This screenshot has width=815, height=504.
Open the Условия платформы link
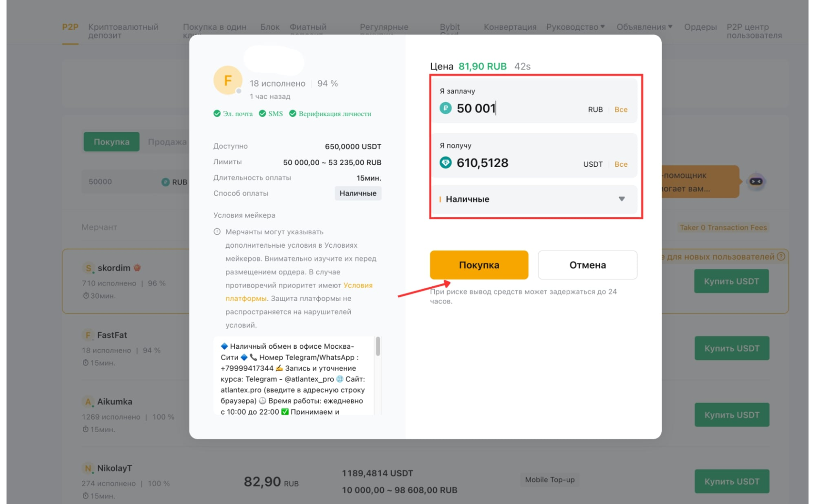[358, 286]
